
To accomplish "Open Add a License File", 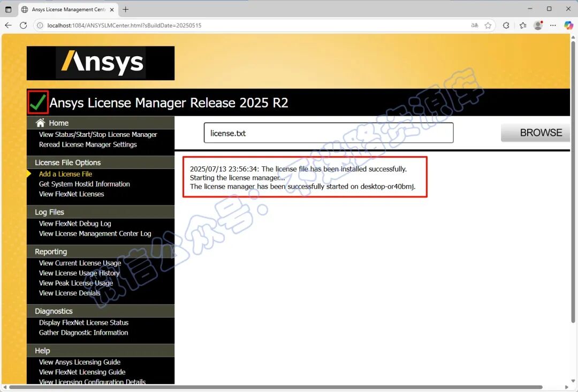I will [x=66, y=174].
